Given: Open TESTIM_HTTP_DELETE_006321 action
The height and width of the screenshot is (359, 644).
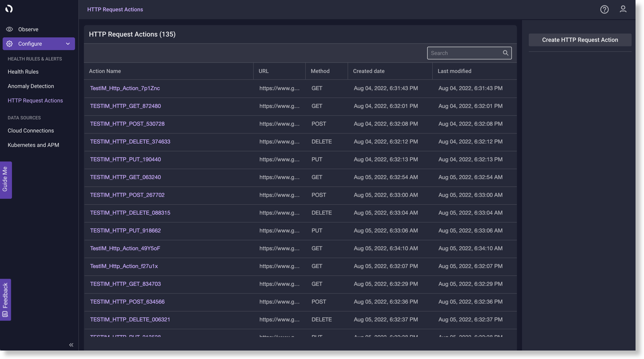Looking at the screenshot, I should [x=130, y=320].
